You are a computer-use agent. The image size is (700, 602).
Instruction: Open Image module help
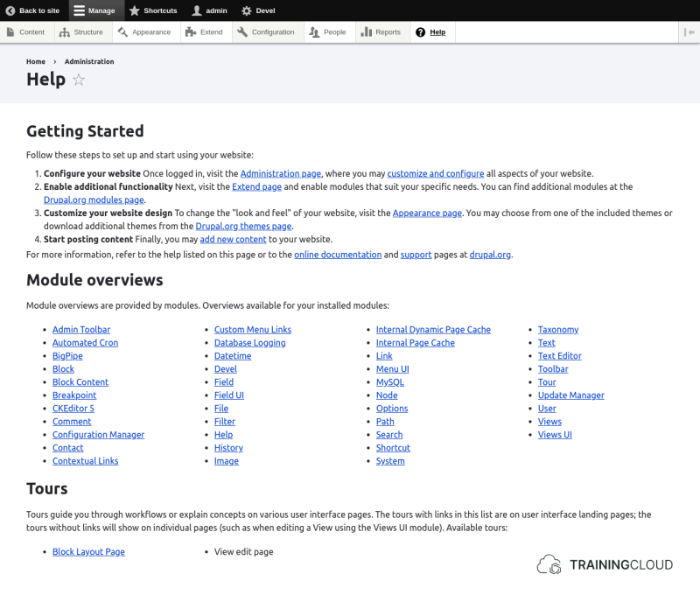(x=227, y=461)
